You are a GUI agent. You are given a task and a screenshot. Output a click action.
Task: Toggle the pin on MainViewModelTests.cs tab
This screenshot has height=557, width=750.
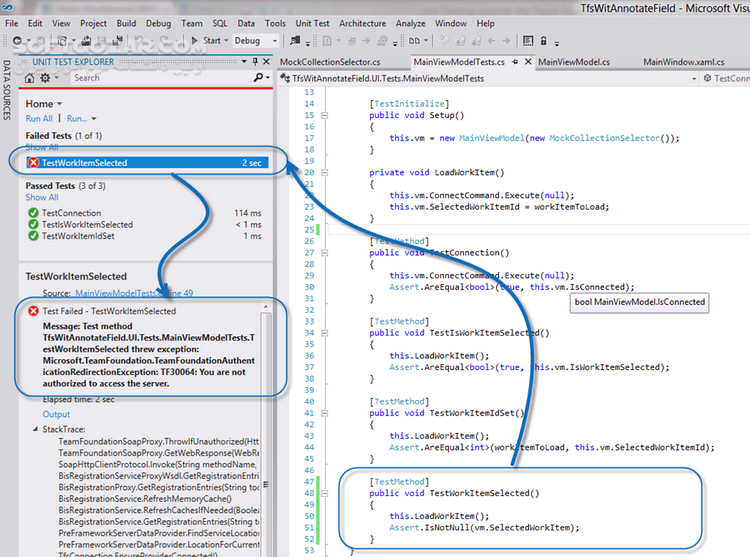515,62
